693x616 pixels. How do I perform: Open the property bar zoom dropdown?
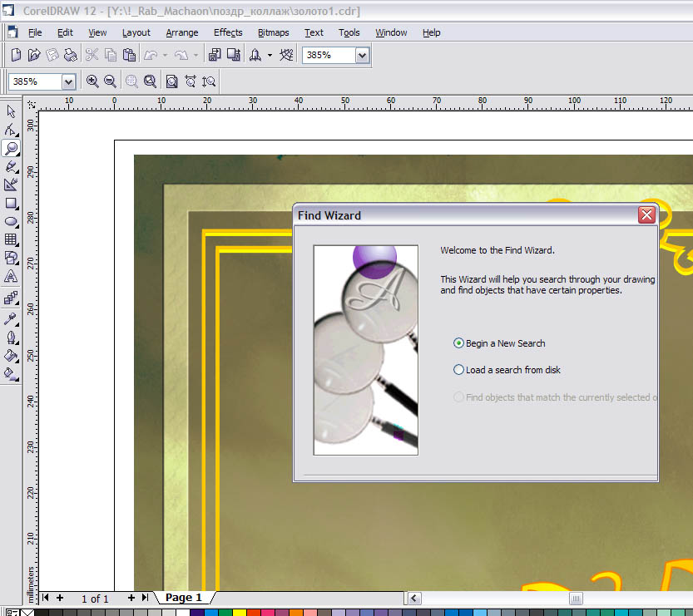tap(68, 81)
